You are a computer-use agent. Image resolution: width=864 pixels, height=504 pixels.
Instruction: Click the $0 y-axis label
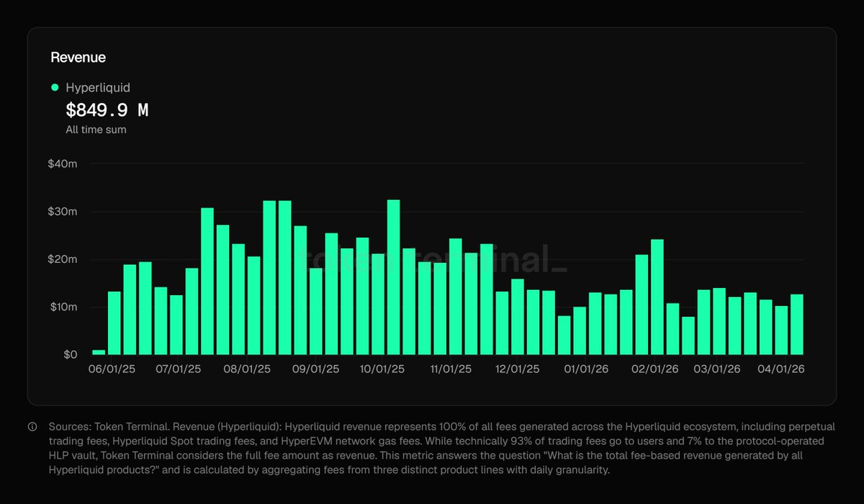tap(71, 355)
